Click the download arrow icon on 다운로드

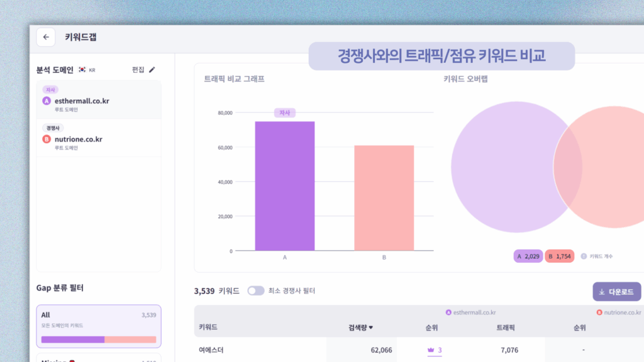(602, 292)
